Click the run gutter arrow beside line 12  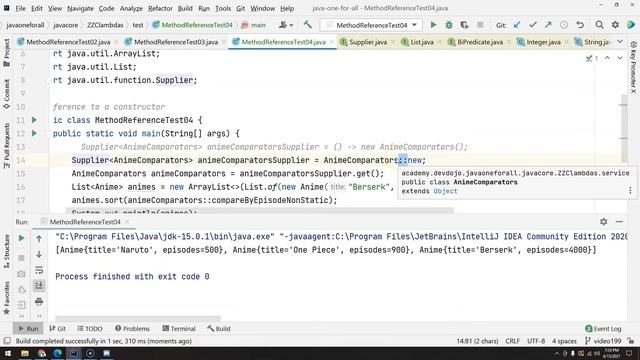[x=34, y=133]
